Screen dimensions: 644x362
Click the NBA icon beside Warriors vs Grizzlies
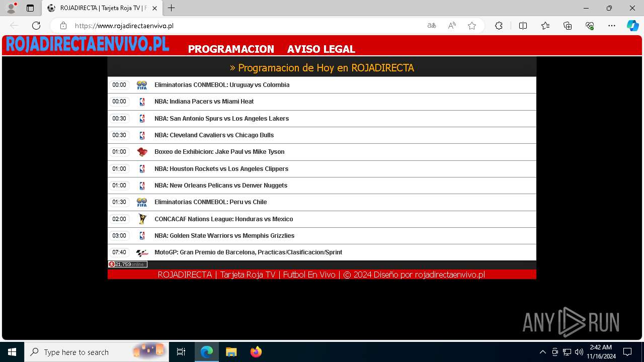(142, 236)
